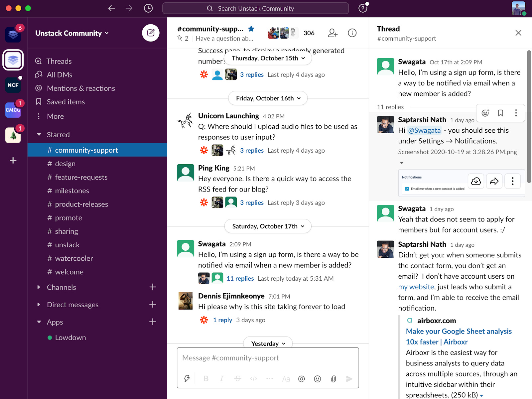Attach a file using the paperclip icon
Image resolution: width=532 pixels, height=399 pixels.
pos(333,379)
